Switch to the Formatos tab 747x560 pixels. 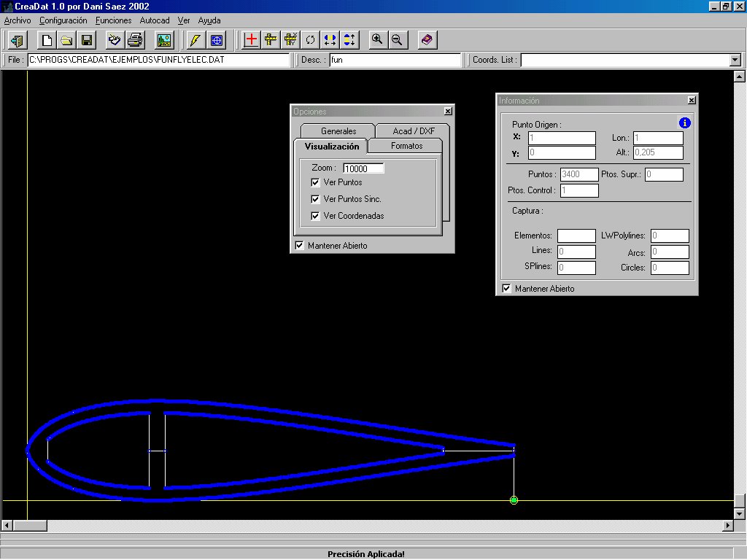coord(406,146)
